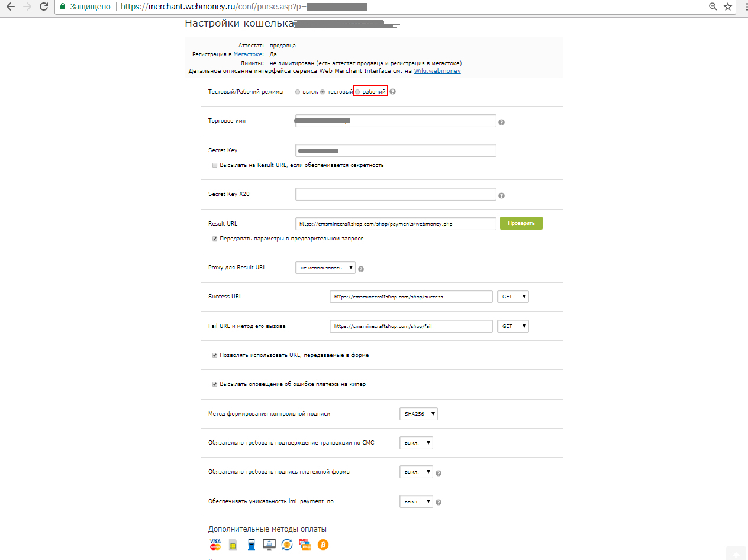Click the browser page reload icon
Screen dimensions: 748x560
click(44, 7)
